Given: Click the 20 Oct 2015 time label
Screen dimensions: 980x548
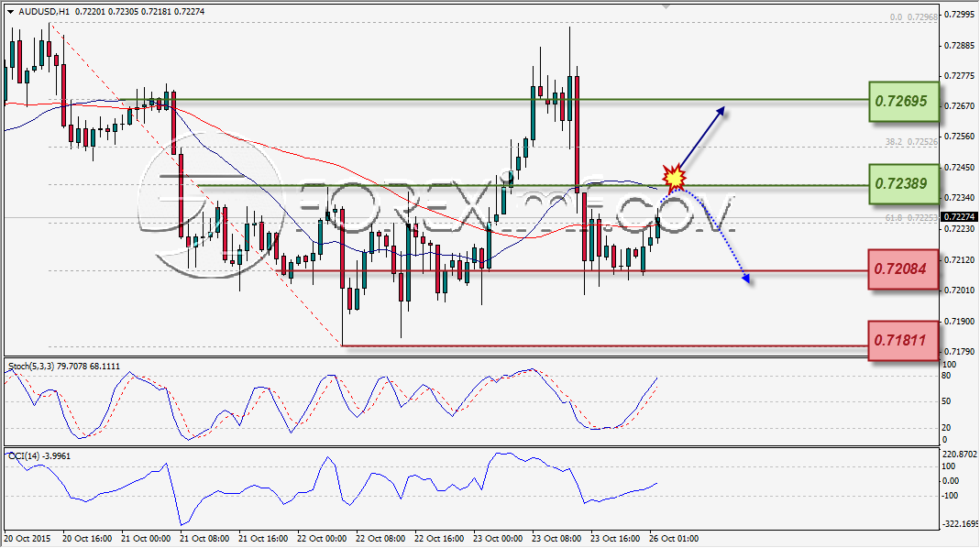Looking at the screenshot, I should click(28, 539).
